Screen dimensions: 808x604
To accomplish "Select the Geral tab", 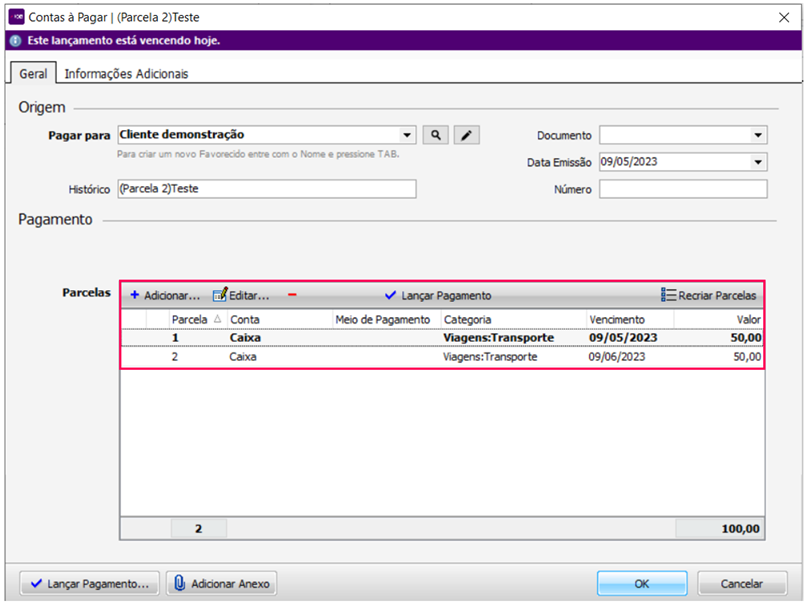I will (x=33, y=74).
